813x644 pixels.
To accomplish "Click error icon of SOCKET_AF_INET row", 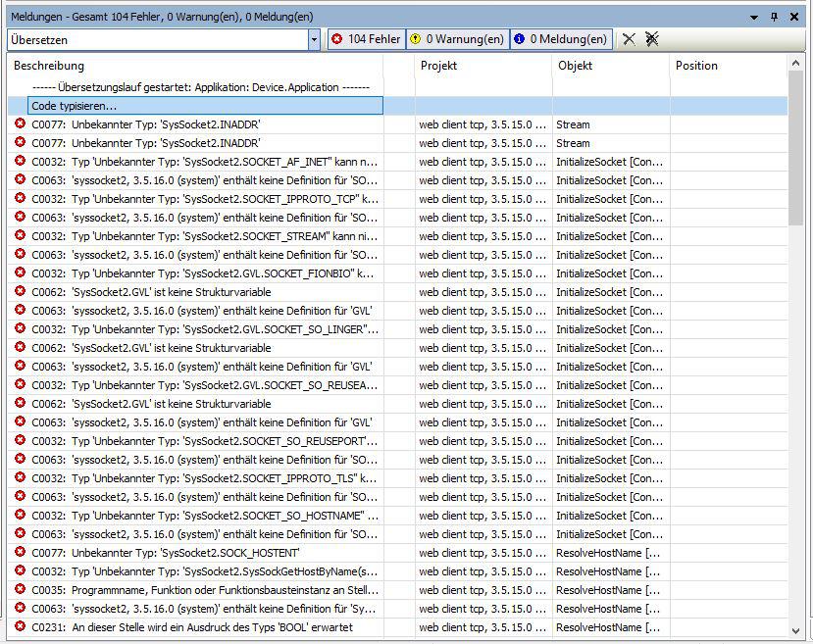I will tap(20, 162).
